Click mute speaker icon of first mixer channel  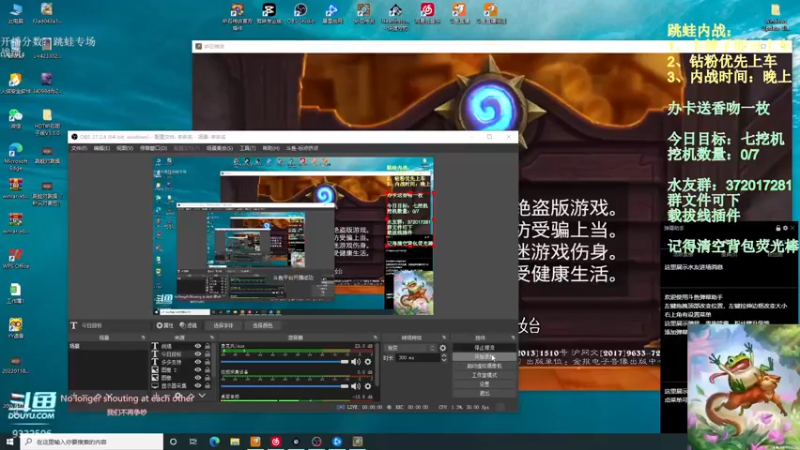tap(356, 362)
